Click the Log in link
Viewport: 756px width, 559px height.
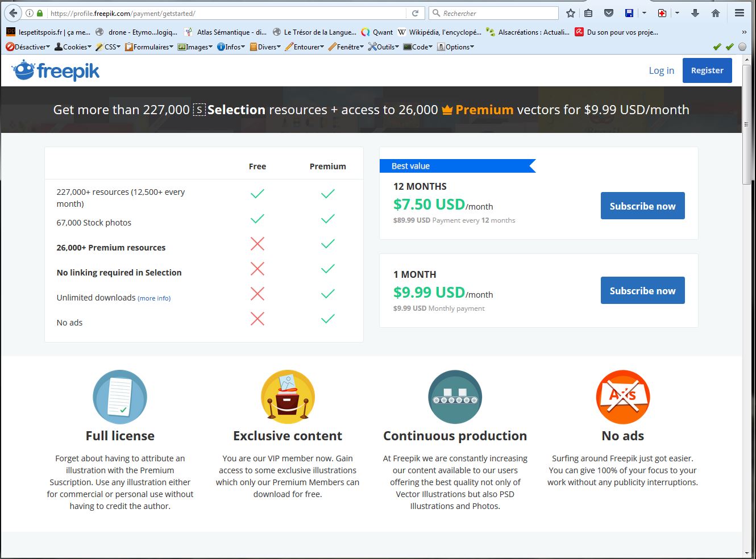click(x=661, y=70)
